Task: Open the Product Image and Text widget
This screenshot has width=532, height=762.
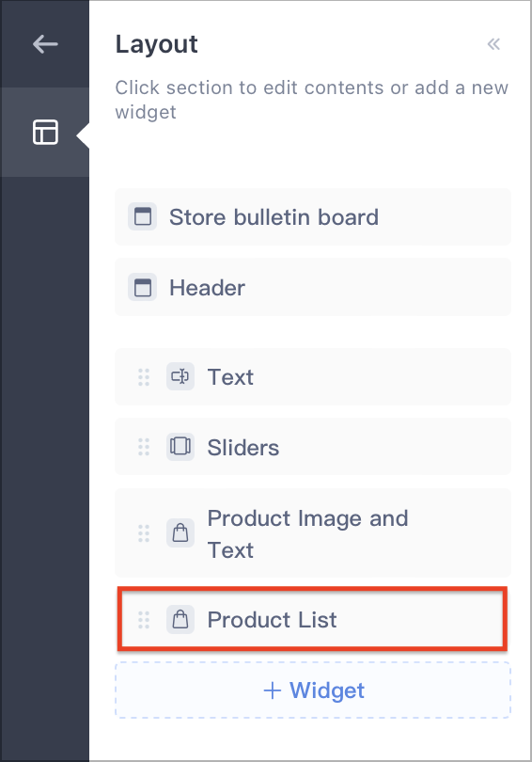Action: coord(313,533)
